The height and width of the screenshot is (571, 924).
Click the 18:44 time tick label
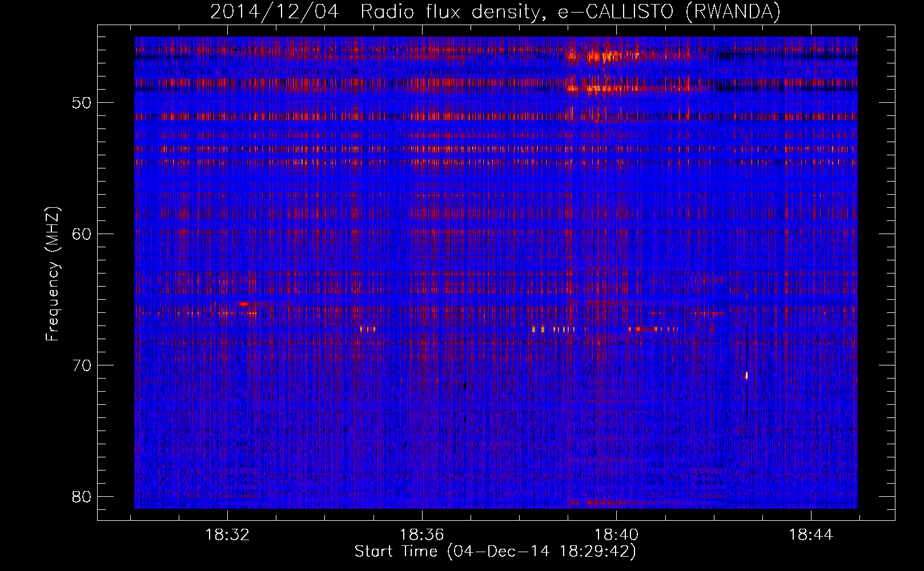[x=811, y=535]
